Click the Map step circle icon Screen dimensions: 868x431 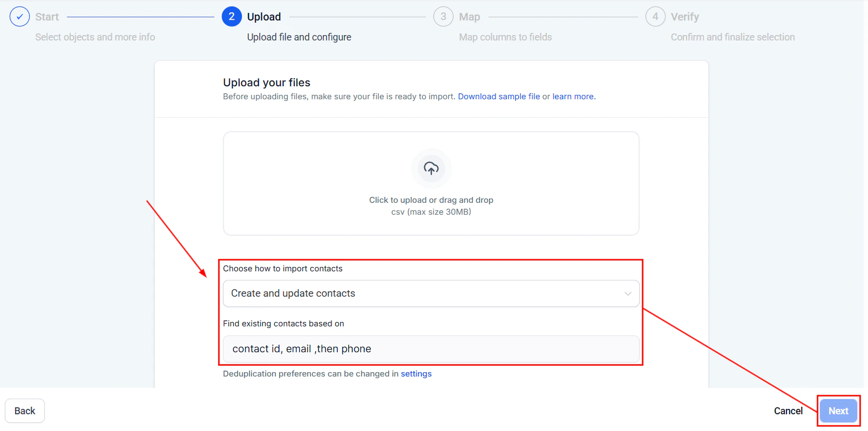coord(443,16)
